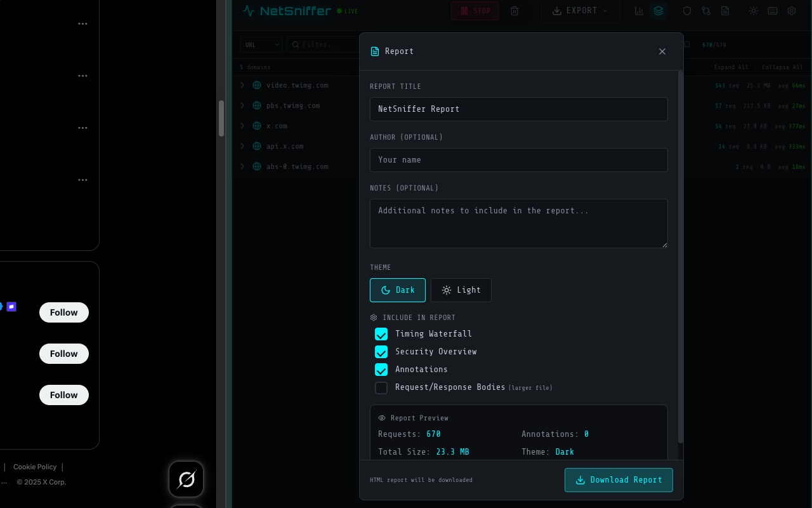This screenshot has height=508, width=812.
Task: Open the Cookie Policy link
Action: coord(35,467)
